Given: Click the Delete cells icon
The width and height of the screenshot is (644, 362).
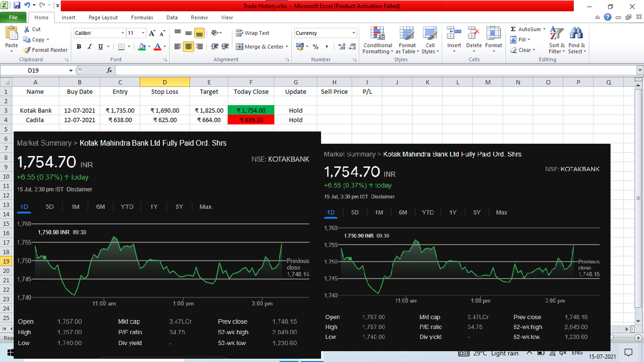Looking at the screenshot, I should tap(474, 33).
